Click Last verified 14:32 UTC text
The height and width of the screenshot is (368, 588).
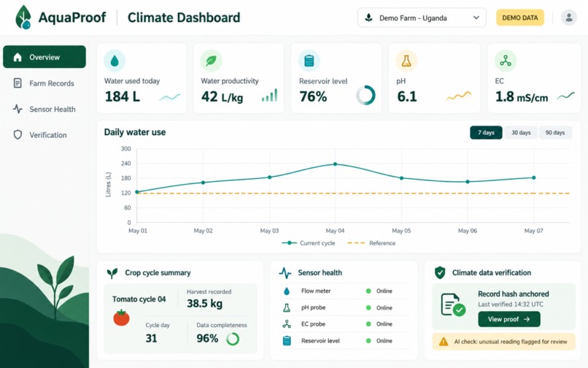tap(511, 304)
